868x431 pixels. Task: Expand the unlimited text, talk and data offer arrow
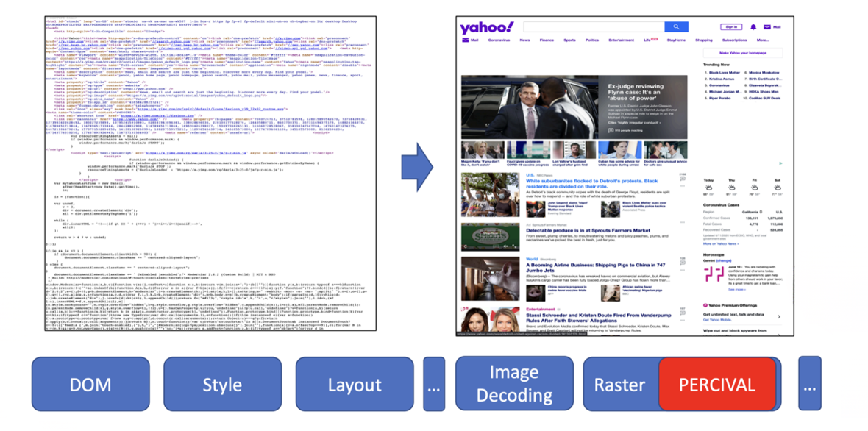[x=780, y=317]
